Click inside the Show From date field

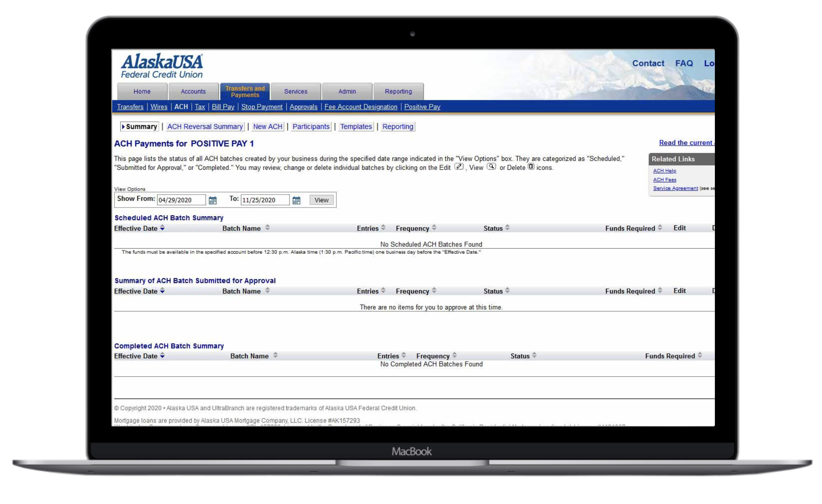click(181, 200)
